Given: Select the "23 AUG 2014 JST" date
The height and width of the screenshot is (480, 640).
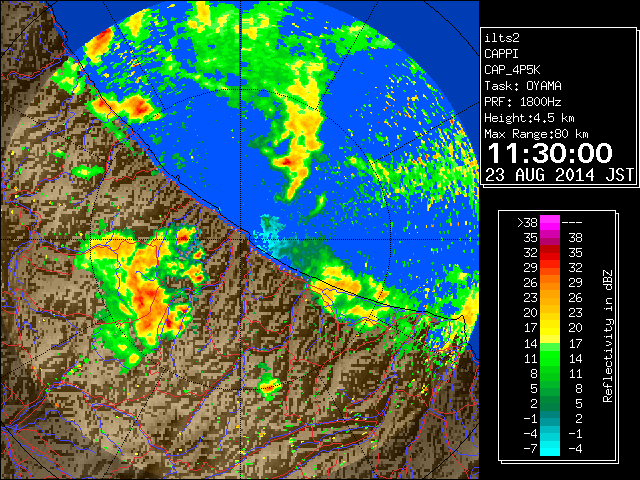Looking at the screenshot, I should (559, 175).
